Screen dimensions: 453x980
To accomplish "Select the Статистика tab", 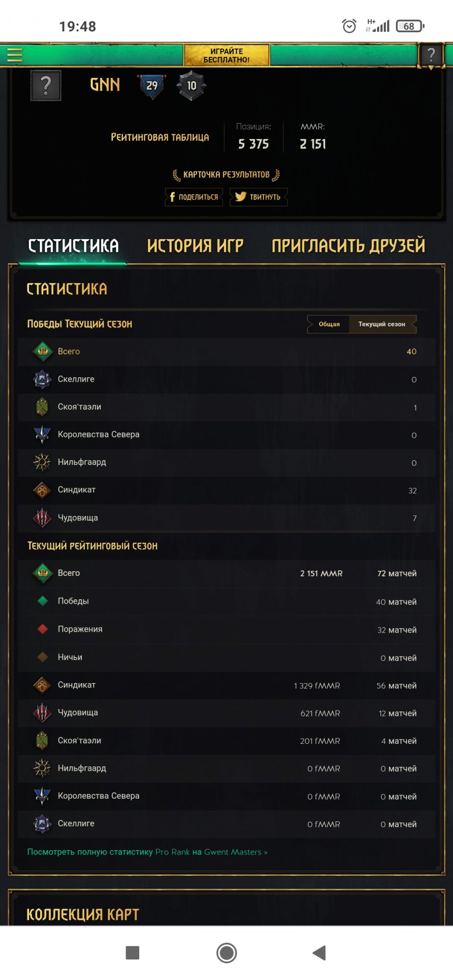I will 74,245.
